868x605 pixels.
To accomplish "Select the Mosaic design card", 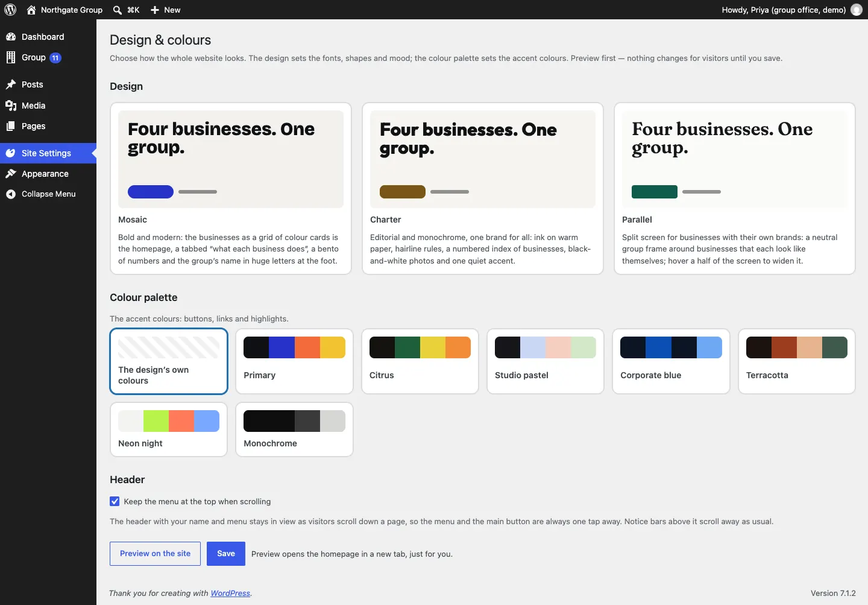I will [x=231, y=188].
